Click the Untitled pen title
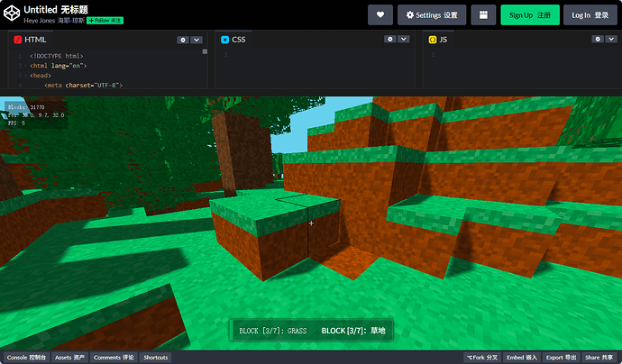The image size is (622, 364). pos(56,10)
